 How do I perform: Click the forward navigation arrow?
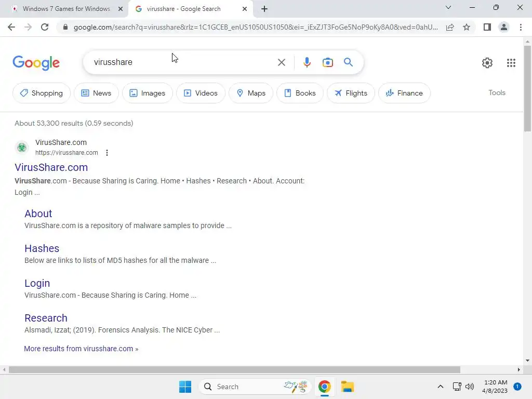[x=28, y=27]
